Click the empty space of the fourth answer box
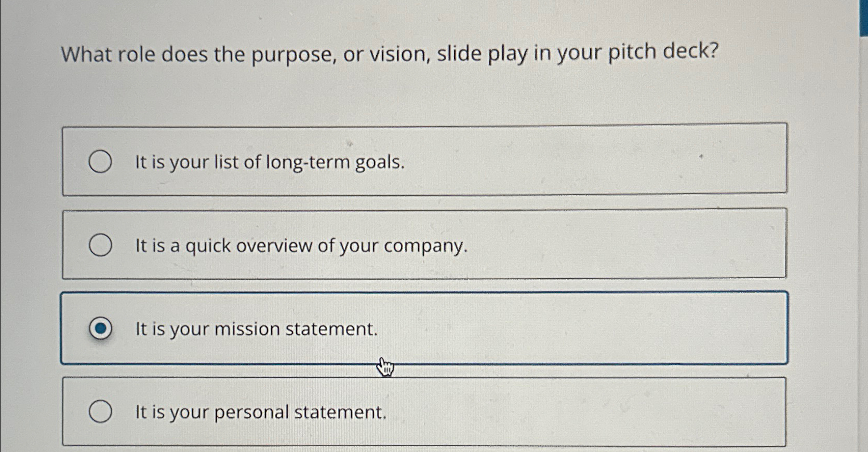The image size is (868, 452). click(x=571, y=412)
